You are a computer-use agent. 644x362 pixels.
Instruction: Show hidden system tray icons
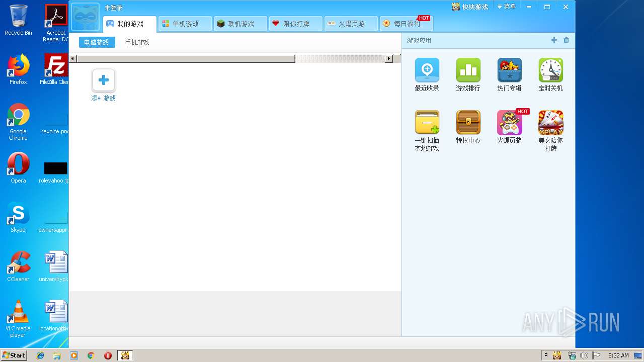point(546,355)
